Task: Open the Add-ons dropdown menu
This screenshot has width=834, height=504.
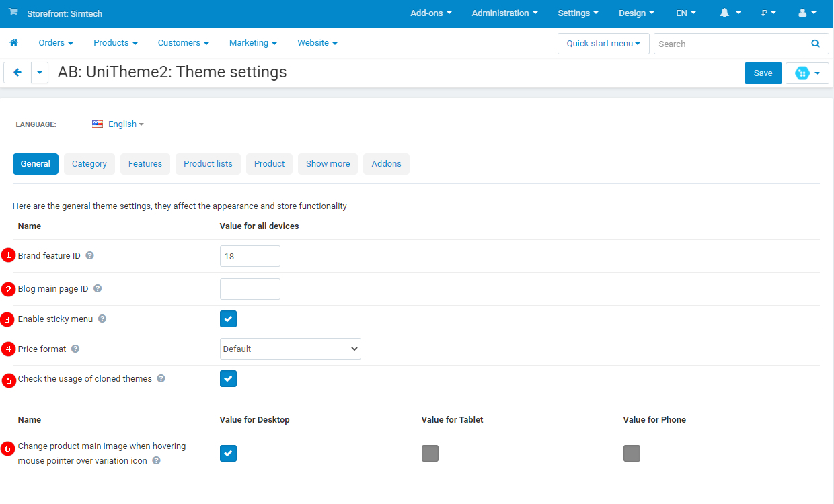Action: point(431,13)
